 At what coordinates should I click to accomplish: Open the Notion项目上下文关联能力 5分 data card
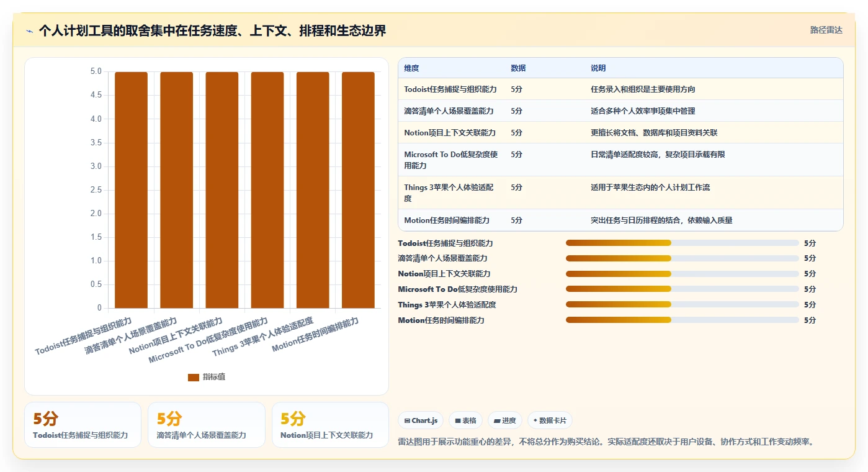(330, 425)
